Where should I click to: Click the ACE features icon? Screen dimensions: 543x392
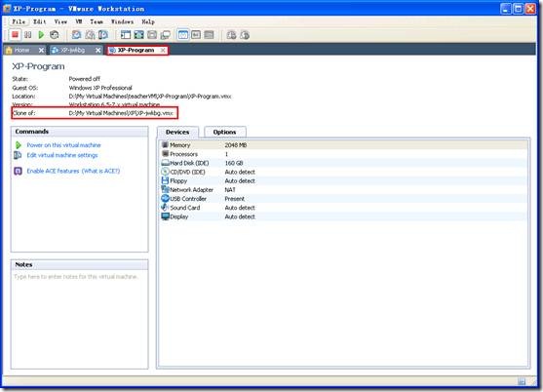click(18, 171)
